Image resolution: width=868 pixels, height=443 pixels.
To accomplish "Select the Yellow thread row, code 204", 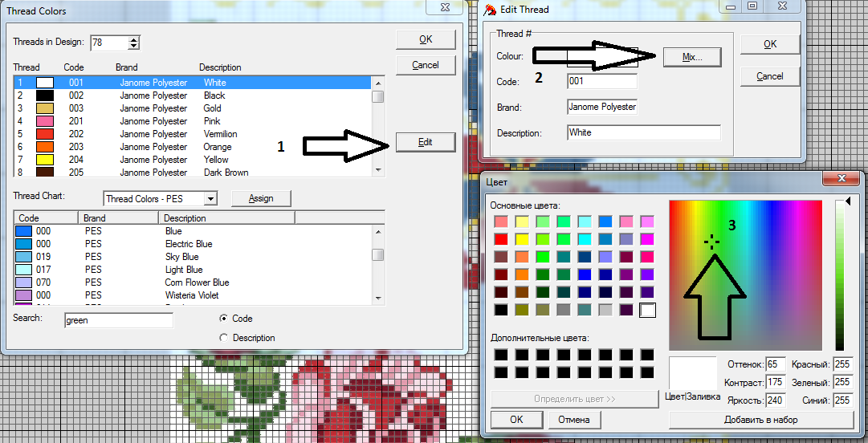I will 192,160.
